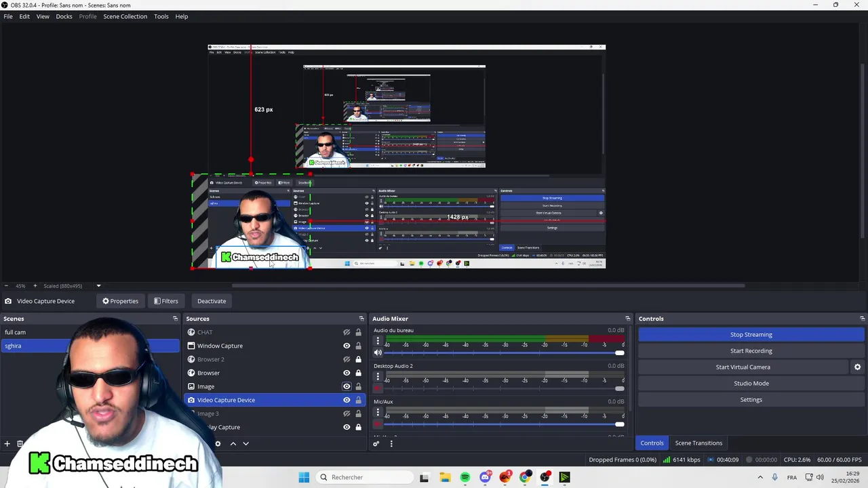The image size is (868, 488).
Task: Open virtual camera settings gear
Action: coord(857,367)
